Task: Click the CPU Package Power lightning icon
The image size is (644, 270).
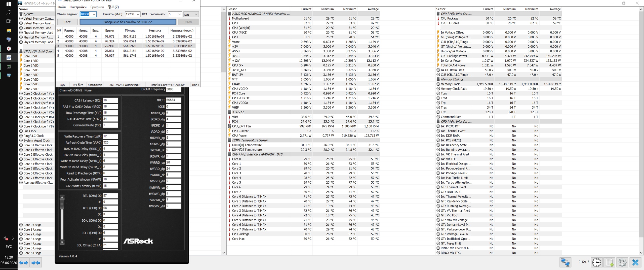Action: point(438,56)
